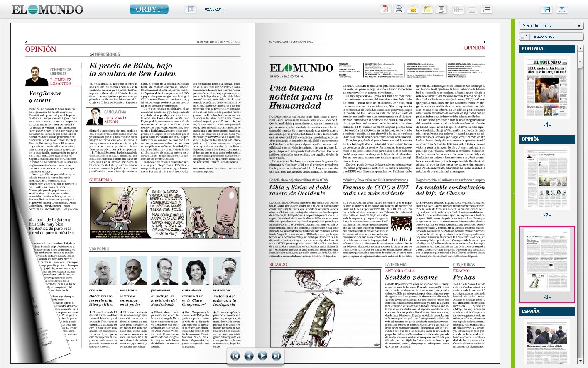Click Dani Pedrosa photo in Vox Populi
Image resolution: width=588 pixels, height=368 pixels.
click(226, 270)
